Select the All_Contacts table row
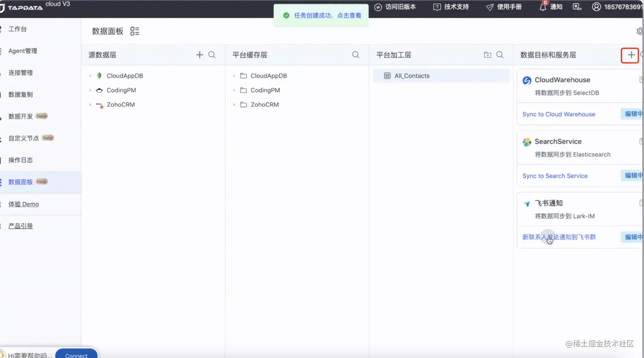Viewport: 644px width, 358px height. point(441,76)
